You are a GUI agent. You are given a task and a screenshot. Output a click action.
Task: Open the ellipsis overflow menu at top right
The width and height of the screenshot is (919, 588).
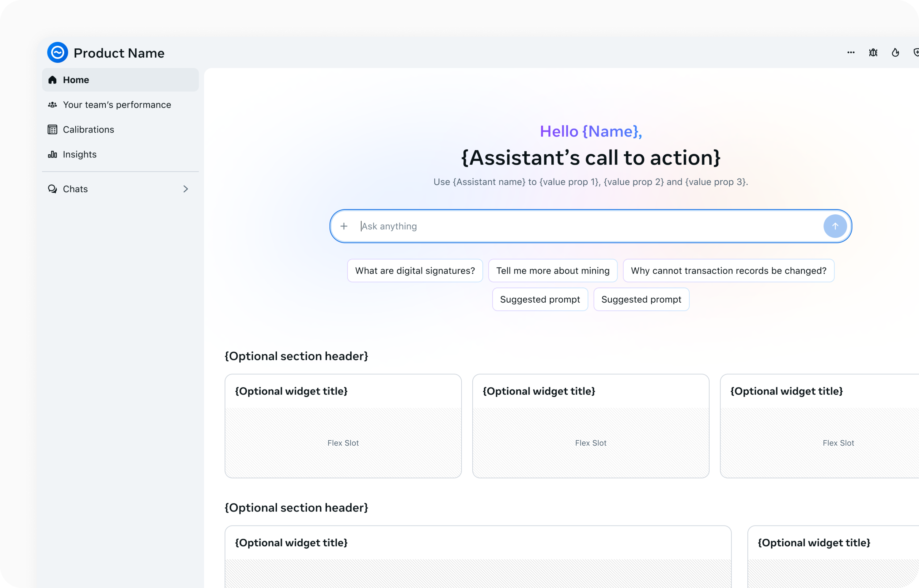coord(851,52)
